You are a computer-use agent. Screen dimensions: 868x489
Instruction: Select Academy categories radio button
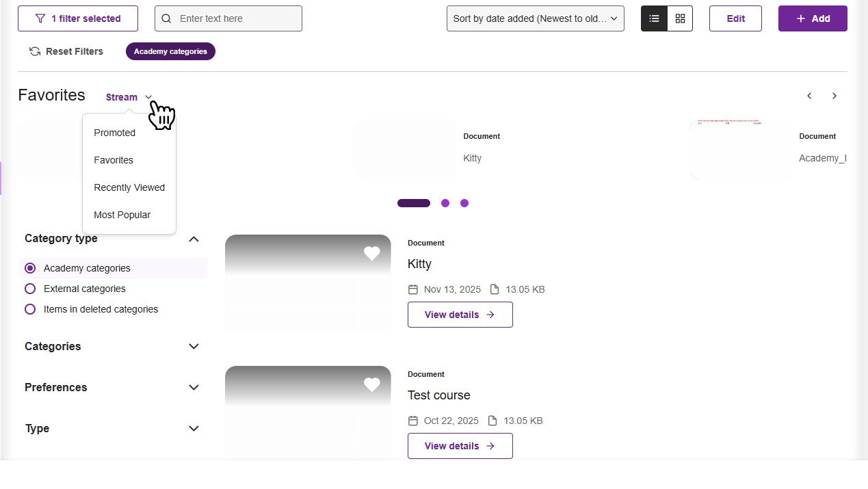30,268
